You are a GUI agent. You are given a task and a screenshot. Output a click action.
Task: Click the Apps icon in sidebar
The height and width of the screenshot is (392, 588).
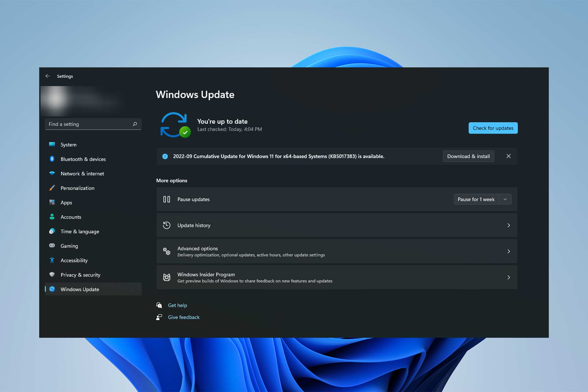pos(52,202)
